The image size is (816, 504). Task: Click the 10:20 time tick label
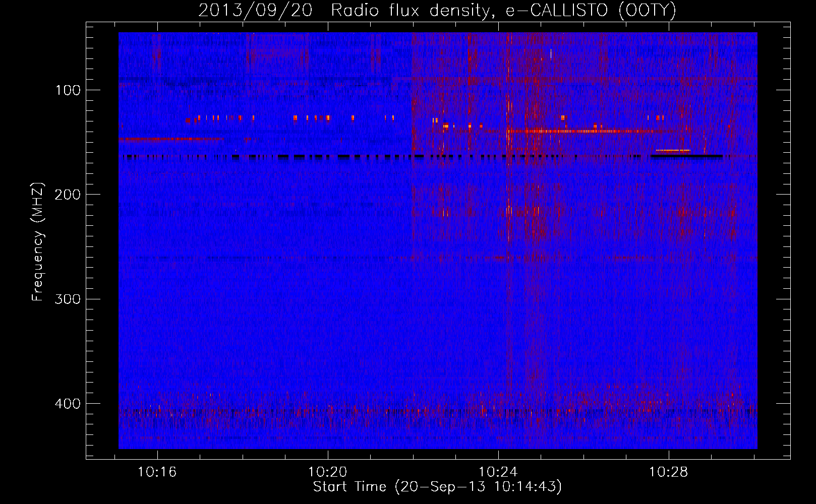328,472
